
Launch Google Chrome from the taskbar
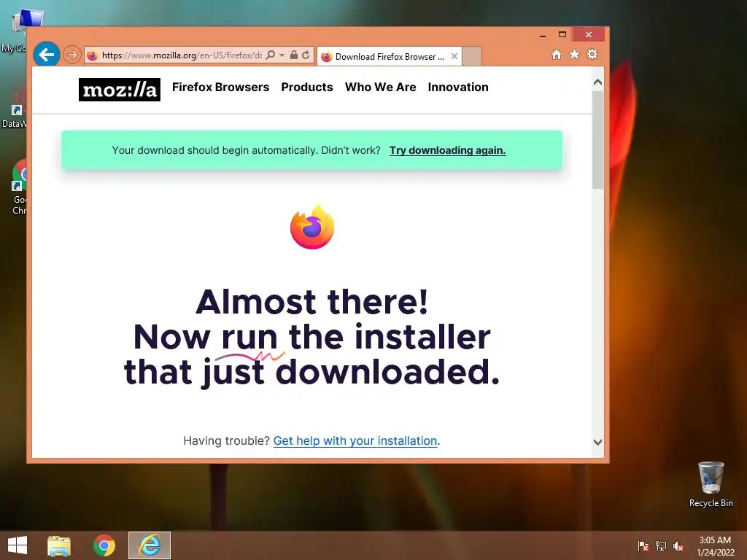(x=104, y=545)
